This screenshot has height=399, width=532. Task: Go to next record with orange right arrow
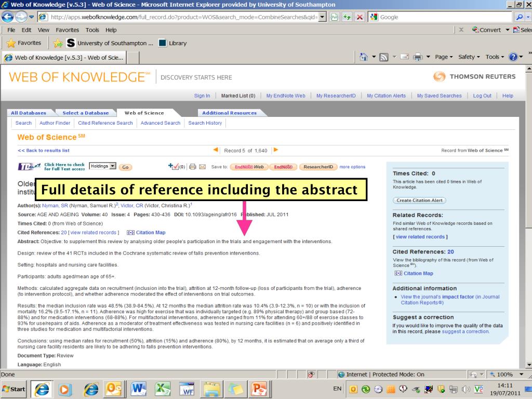(x=276, y=150)
